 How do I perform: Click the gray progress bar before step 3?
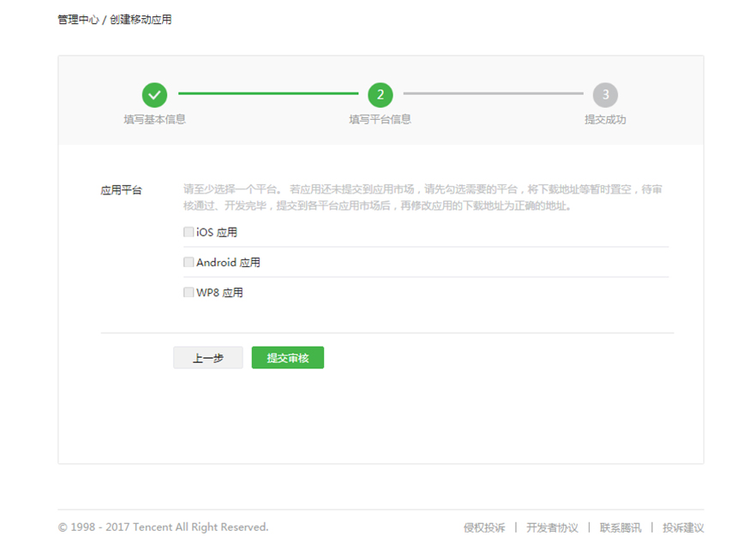point(493,93)
